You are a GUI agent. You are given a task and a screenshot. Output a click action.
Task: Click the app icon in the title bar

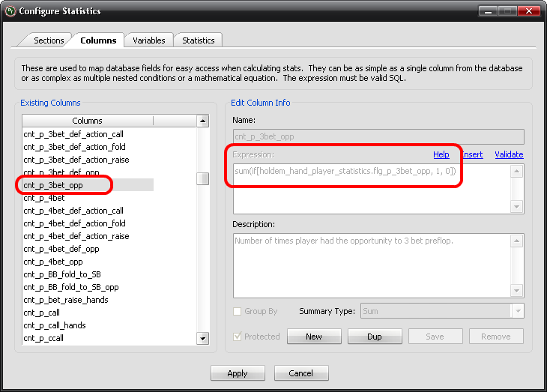pyautogui.click(x=10, y=11)
